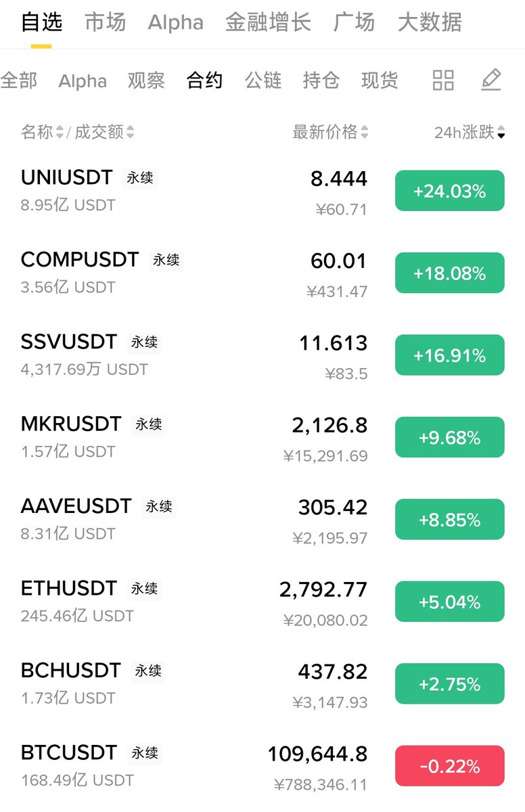Open the Alpha top tab
The height and width of the screenshot is (812, 525).
tap(175, 22)
